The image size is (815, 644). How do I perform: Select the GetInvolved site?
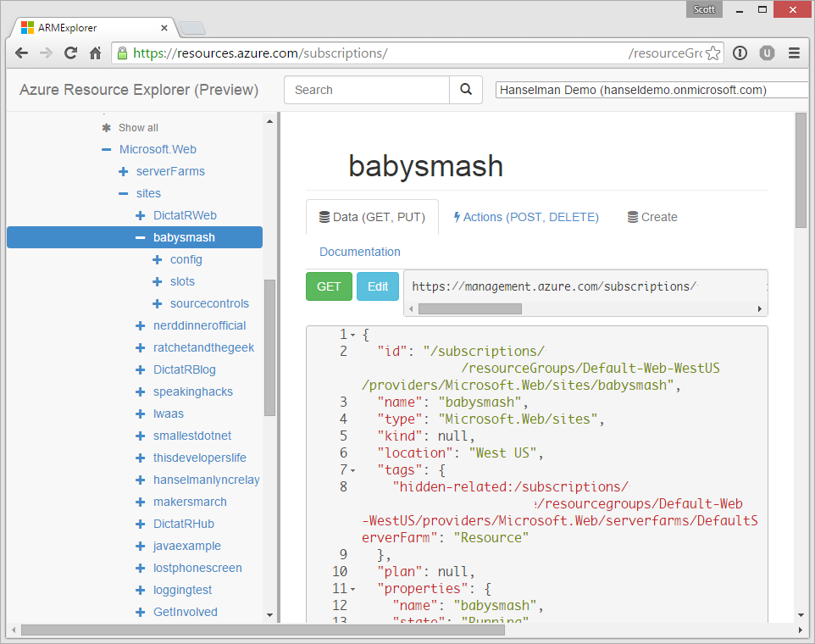click(x=185, y=613)
